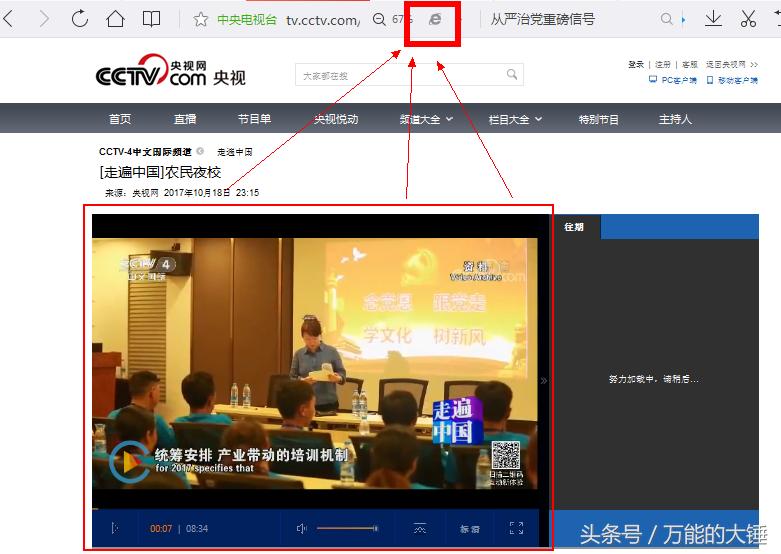Expand the 频道大全 dropdown
This screenshot has width=781, height=554.
pos(426,119)
